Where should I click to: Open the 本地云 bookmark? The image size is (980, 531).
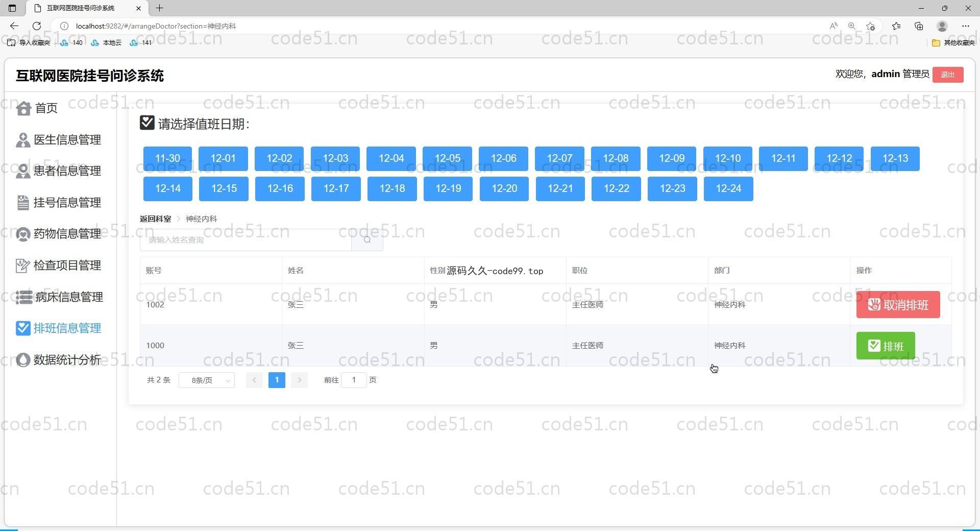[106, 43]
